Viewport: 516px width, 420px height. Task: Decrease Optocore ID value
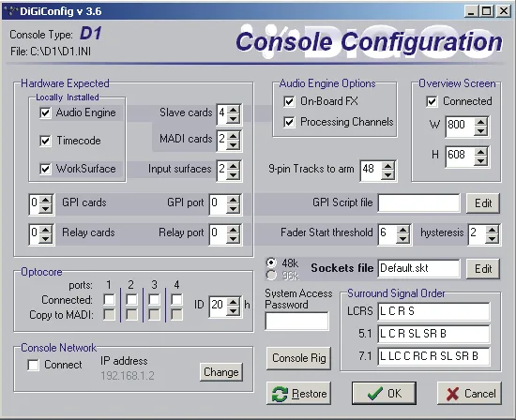[233, 310]
